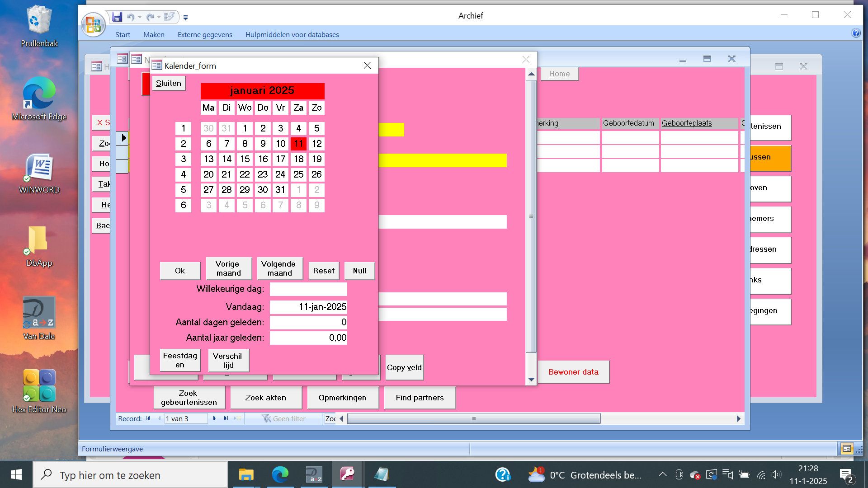The height and width of the screenshot is (488, 868).
Task: Expand the Customize Quick Access Toolbar dropdown
Action: 185,18
